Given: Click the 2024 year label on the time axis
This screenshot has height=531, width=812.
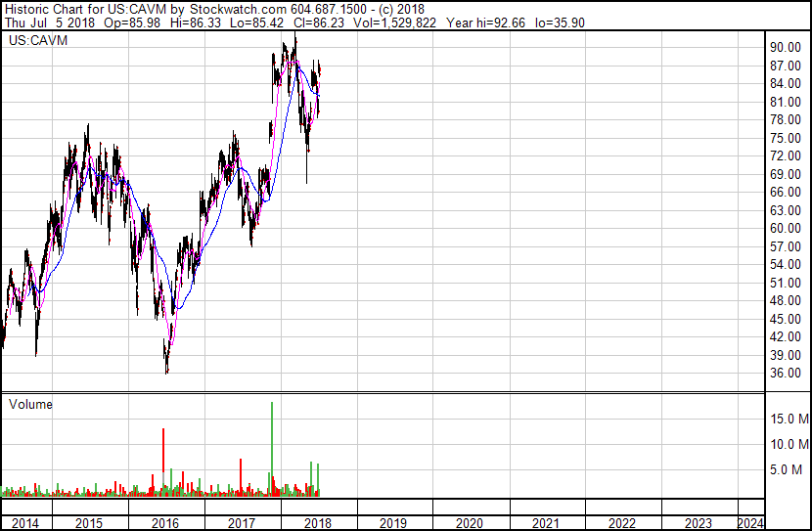Looking at the screenshot, I should click(x=750, y=523).
